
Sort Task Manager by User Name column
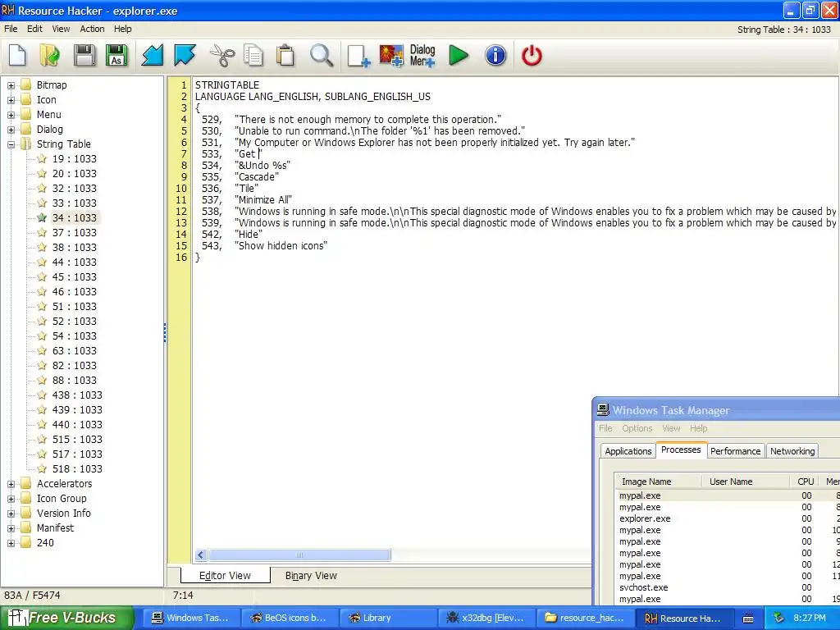pos(745,482)
